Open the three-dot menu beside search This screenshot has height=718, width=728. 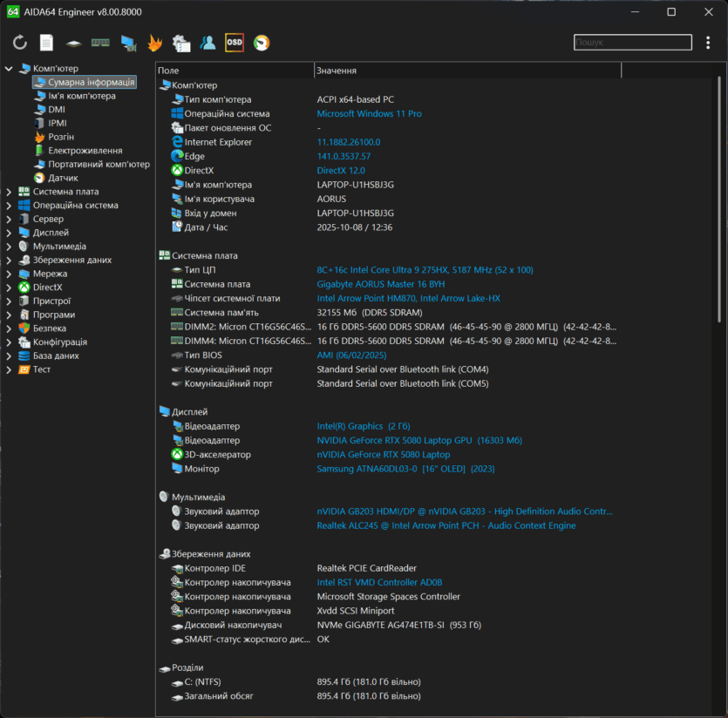tap(709, 43)
